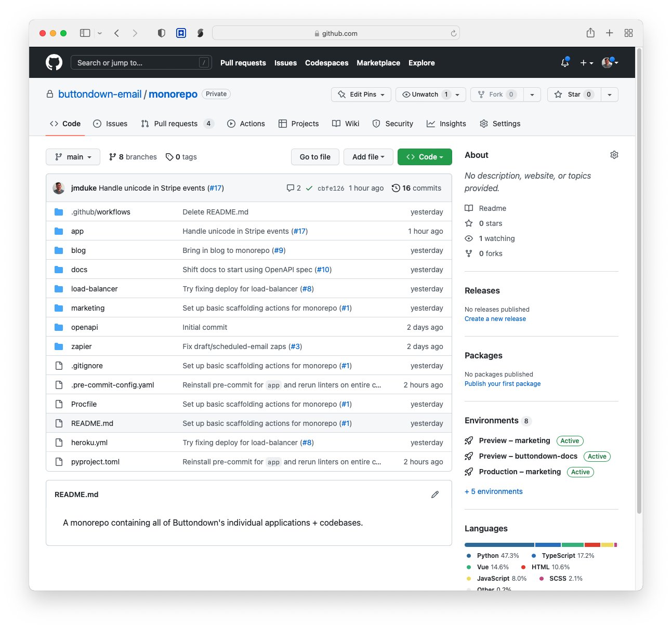Screen dimensions: 672x629
Task: Open the buttondown-email organization link
Action: point(100,94)
